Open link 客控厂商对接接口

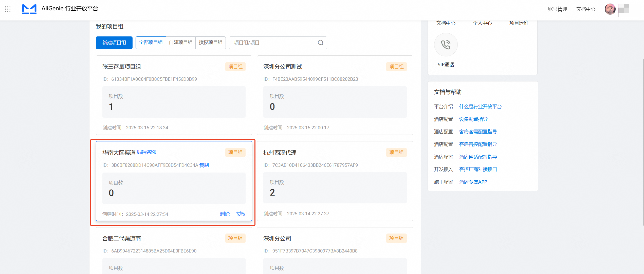pos(478,169)
